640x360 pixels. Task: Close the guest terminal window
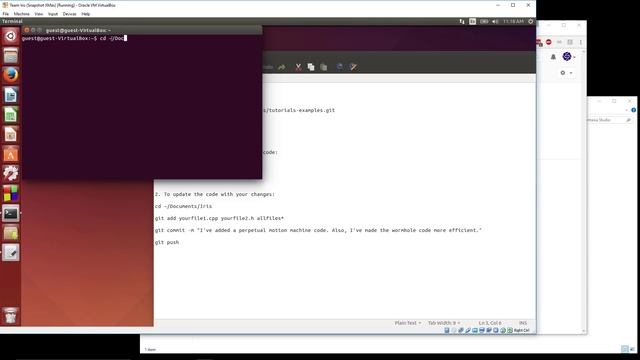[x=27, y=30]
